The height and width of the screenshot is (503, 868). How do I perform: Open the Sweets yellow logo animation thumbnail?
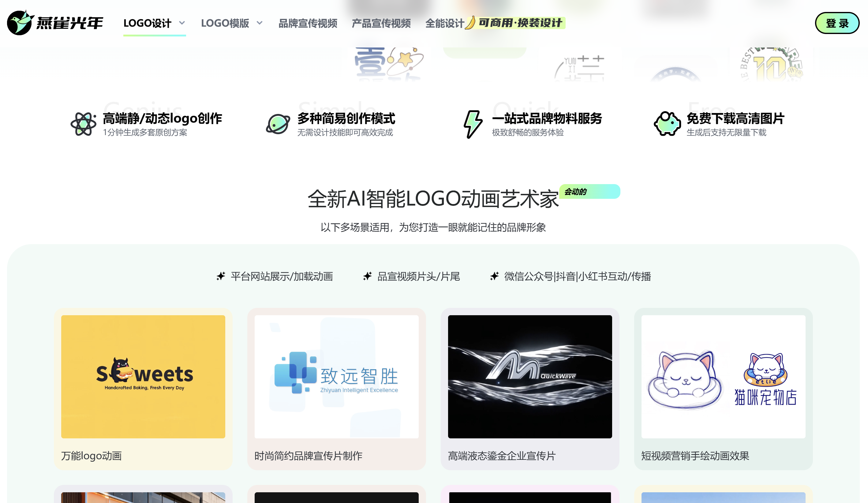pos(143,377)
